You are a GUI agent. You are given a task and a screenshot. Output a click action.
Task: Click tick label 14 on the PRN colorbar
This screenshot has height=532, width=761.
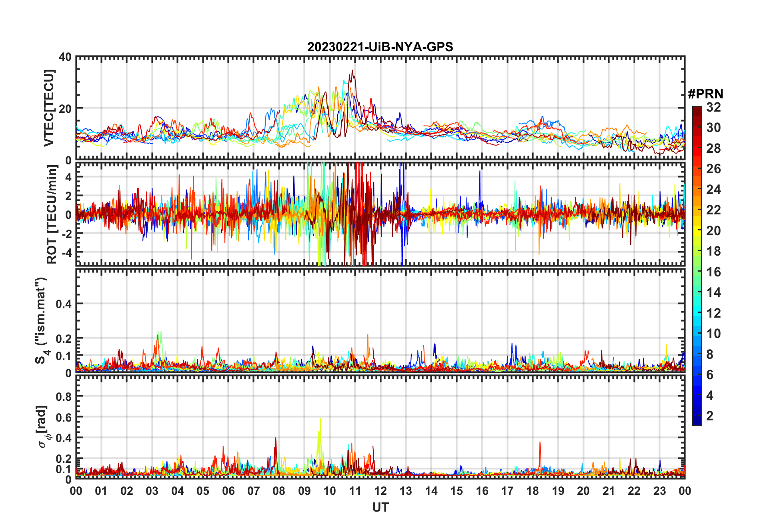[x=713, y=292]
